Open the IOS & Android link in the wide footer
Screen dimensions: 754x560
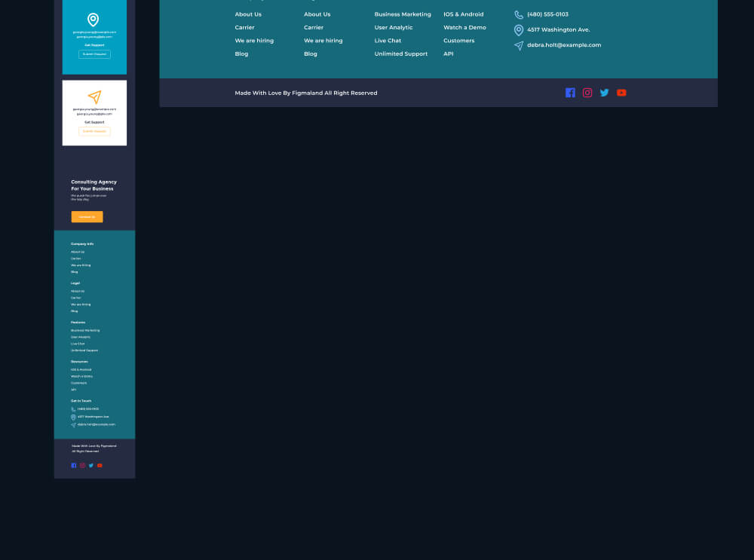(464, 14)
